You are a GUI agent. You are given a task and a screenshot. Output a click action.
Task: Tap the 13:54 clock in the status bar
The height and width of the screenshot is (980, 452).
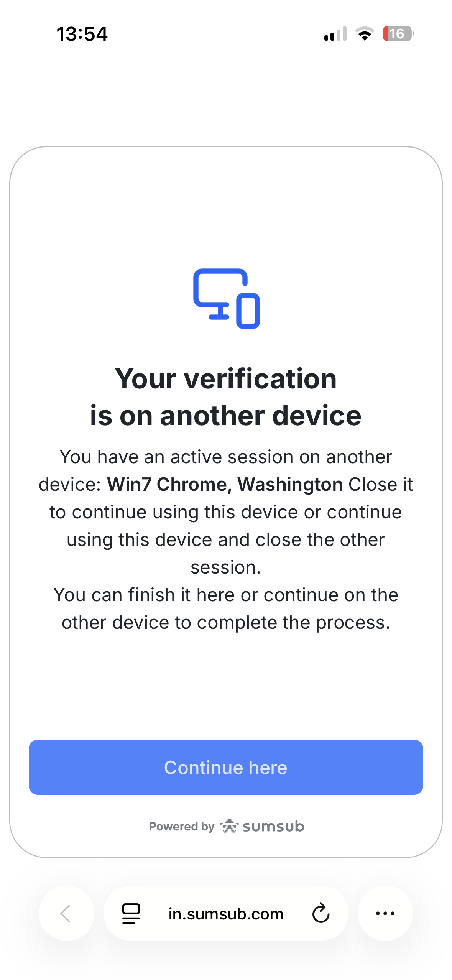click(x=82, y=34)
